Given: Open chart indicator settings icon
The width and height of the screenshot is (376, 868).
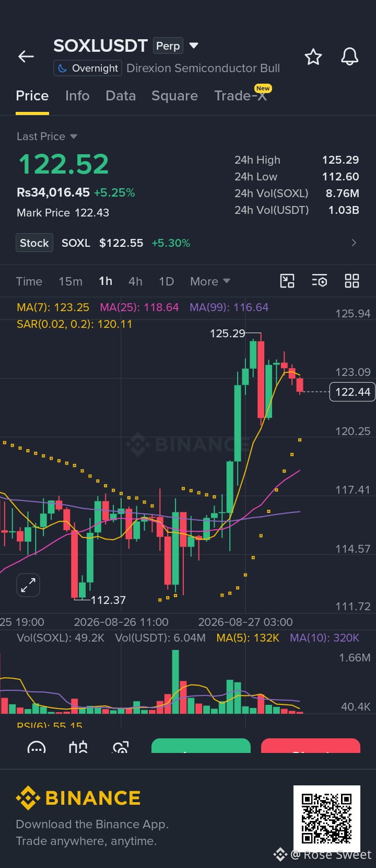Looking at the screenshot, I should point(319,281).
